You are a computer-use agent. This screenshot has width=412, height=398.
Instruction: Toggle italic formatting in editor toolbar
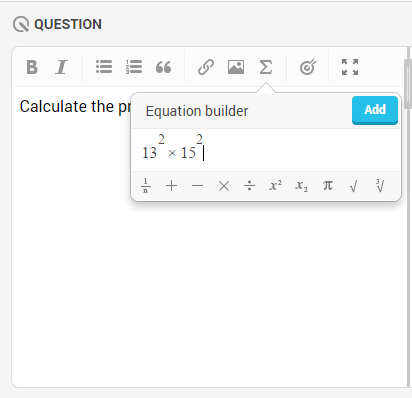tap(61, 67)
